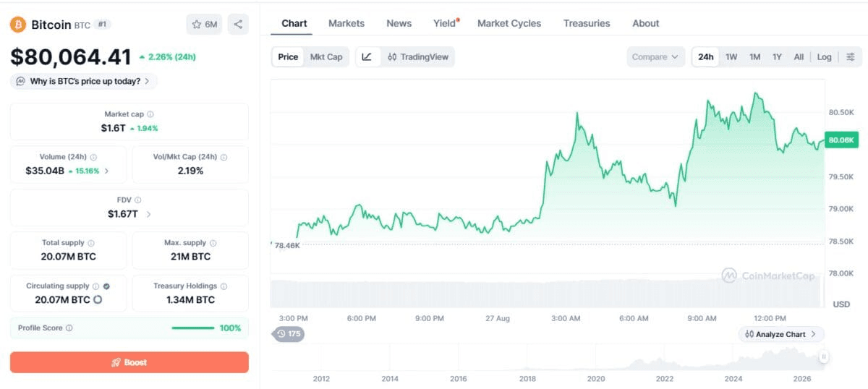Click circulating supply progress ring icon
This screenshot has width=868, height=389.
[98, 299]
